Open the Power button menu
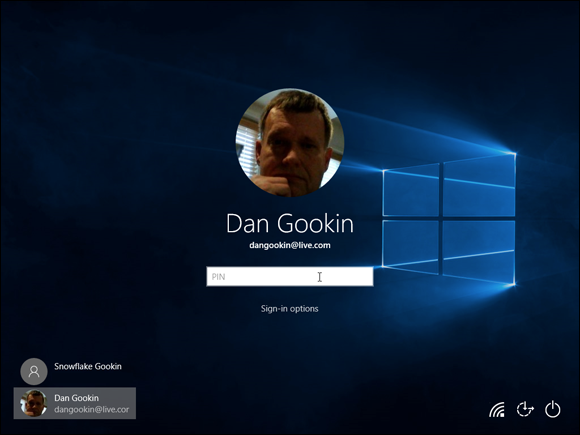This screenshot has height=435, width=580. [x=553, y=409]
